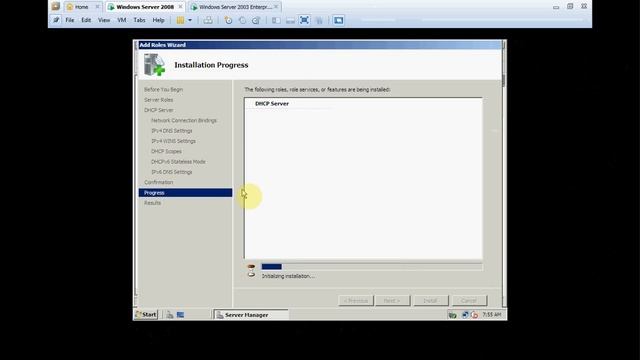Enter full screen mode icon
Image resolution: width=640 pixels, height=360 pixels.
tap(304, 20)
